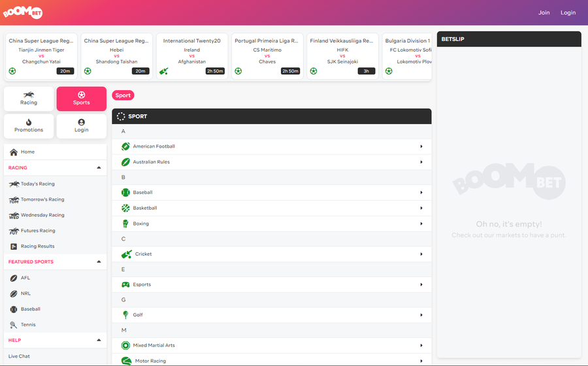Click the Australian Rules ball icon
Image resolution: width=588 pixels, height=366 pixels.
point(125,162)
